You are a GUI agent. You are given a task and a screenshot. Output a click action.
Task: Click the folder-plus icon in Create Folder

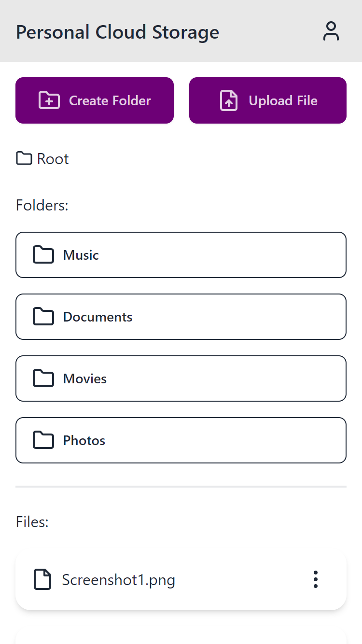49,100
